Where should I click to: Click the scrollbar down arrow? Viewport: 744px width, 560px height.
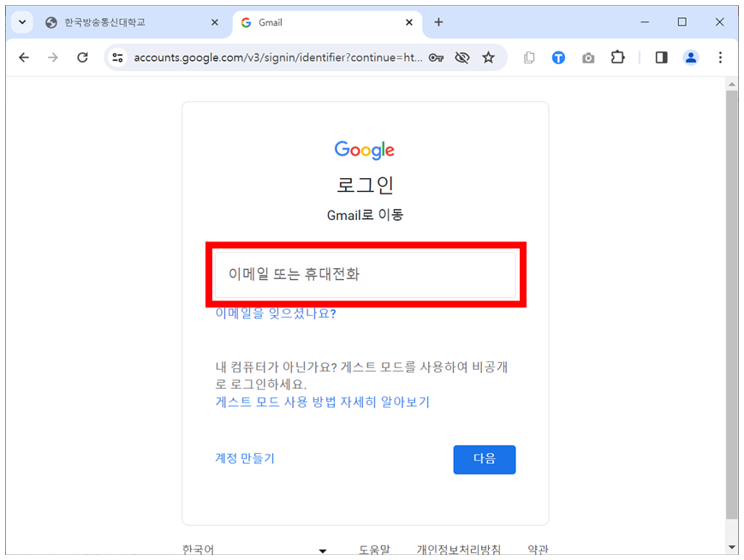click(x=732, y=548)
